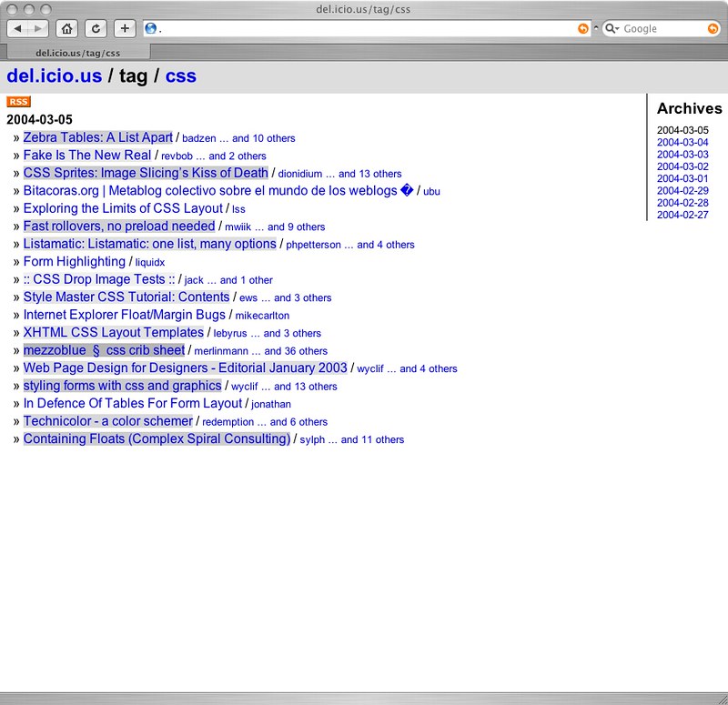The width and height of the screenshot is (728, 705).
Task: Open Technicolor - a color schemer link
Action: (x=108, y=421)
